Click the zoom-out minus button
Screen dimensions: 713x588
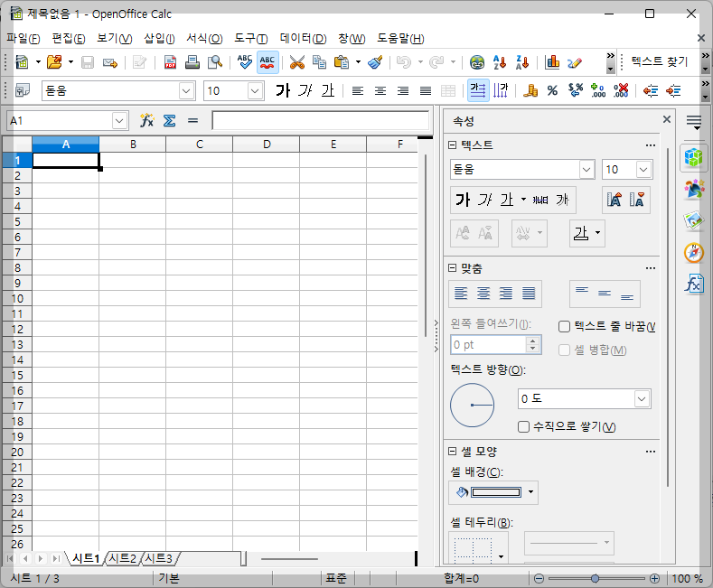[539, 578]
